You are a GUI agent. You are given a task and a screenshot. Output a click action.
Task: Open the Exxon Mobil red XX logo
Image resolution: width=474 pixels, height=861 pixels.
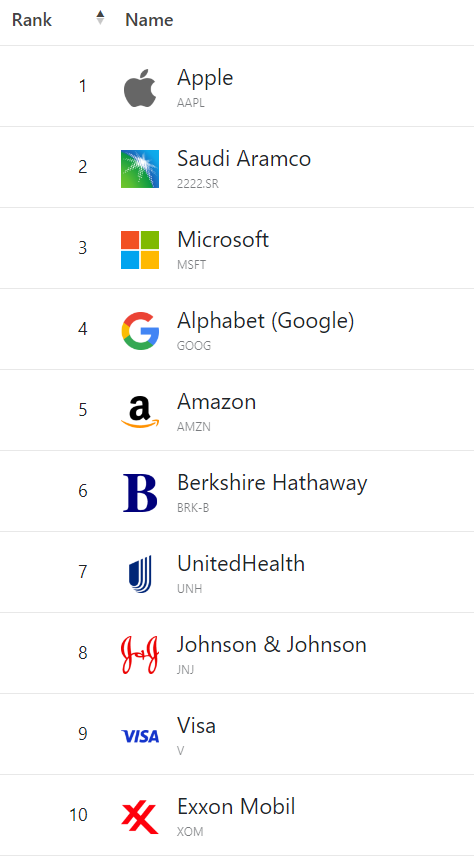pyautogui.click(x=140, y=817)
